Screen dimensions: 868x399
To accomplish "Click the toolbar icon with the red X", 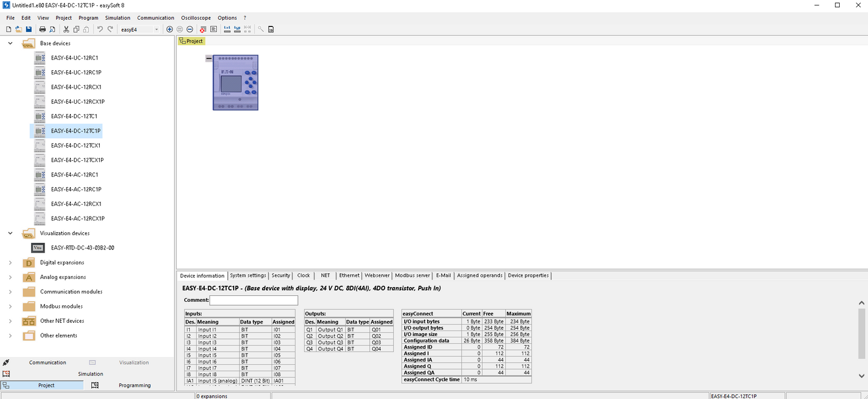I will 203,29.
